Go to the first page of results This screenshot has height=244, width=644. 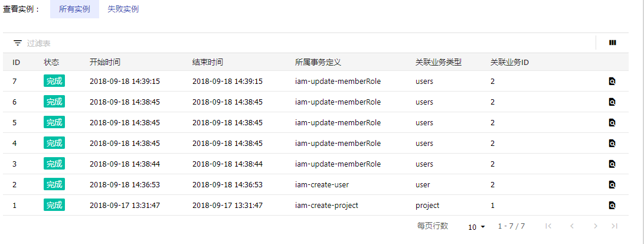[548, 226]
